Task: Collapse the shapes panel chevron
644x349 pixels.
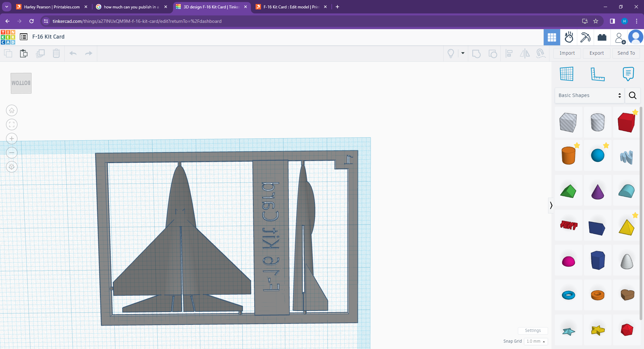Action: [x=551, y=205]
